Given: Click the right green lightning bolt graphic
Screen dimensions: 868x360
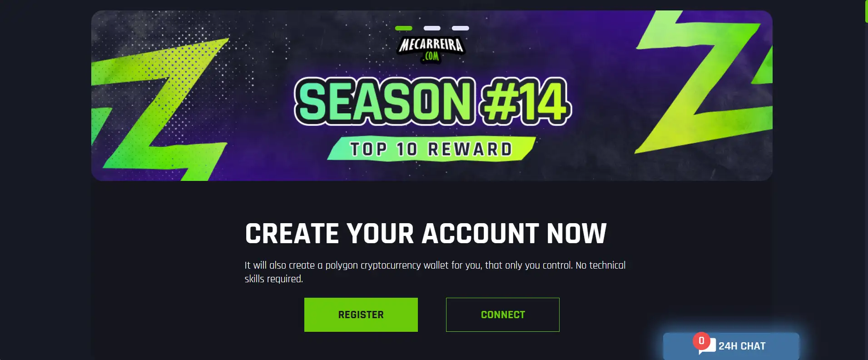Looking at the screenshot, I should coord(704,82).
